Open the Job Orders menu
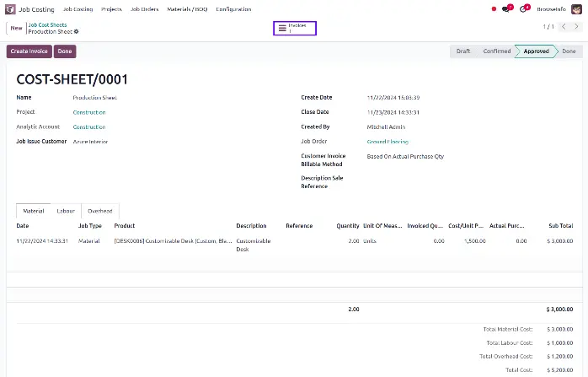 145,8
